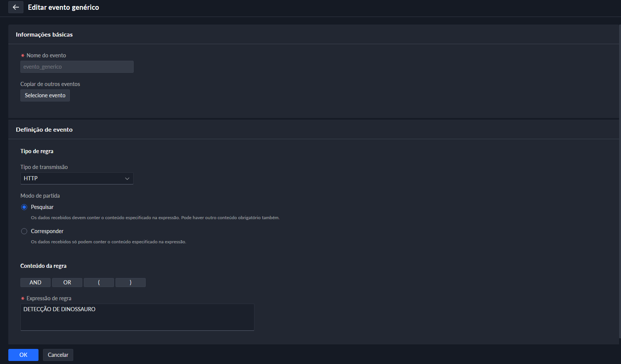The image size is (621, 364).
Task: Click the Definição de evento section header
Action: (x=44, y=130)
